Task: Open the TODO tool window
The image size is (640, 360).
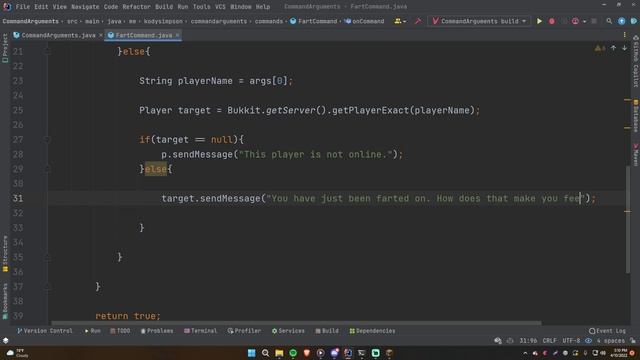Action: pos(120,331)
